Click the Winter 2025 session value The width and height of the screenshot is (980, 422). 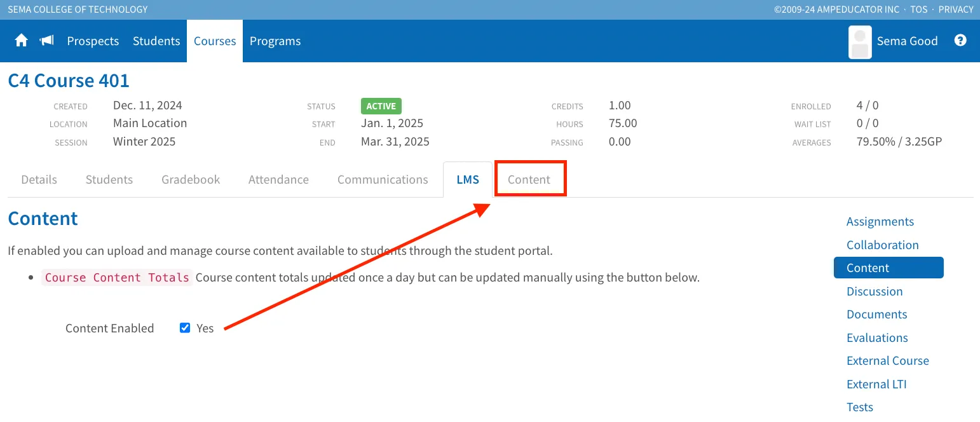[144, 142]
